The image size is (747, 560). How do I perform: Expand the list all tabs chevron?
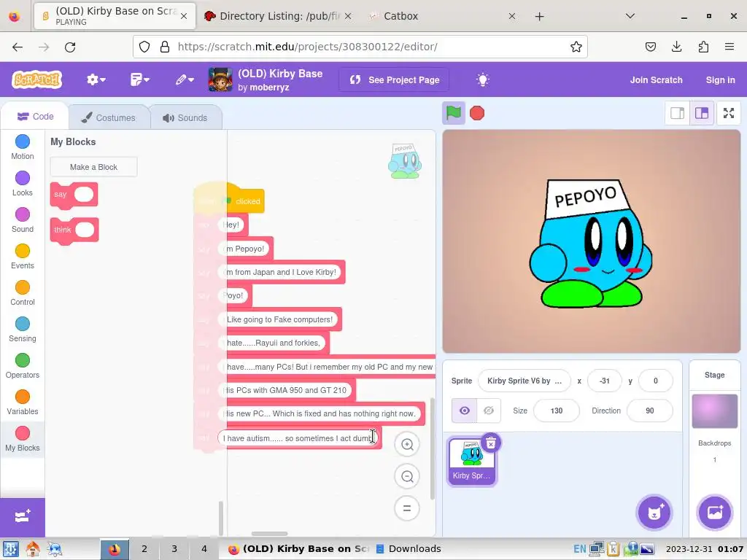(x=630, y=16)
